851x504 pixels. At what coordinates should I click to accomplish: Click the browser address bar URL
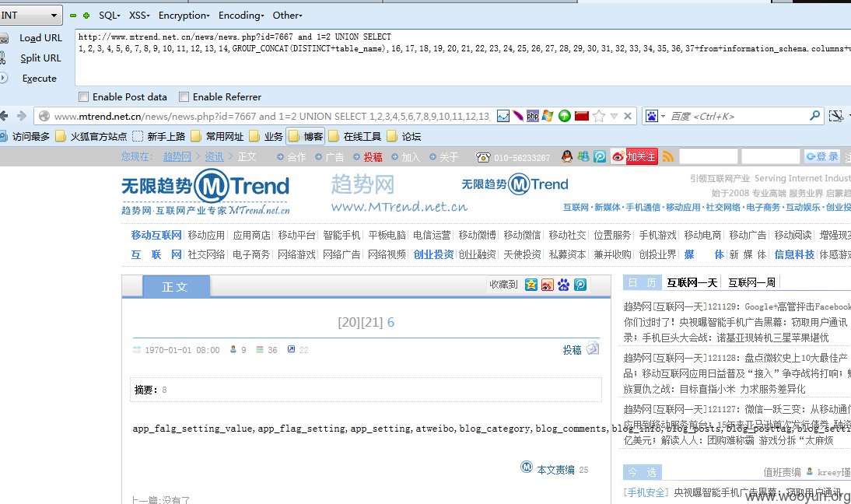(272, 116)
